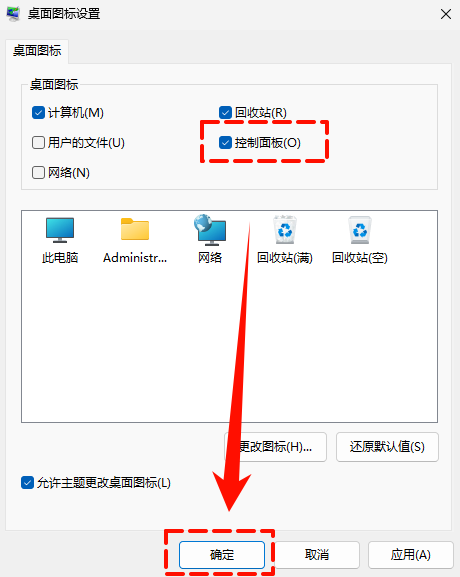Switch to the 桌面图标 tab
This screenshot has width=460, height=577.
point(37,50)
